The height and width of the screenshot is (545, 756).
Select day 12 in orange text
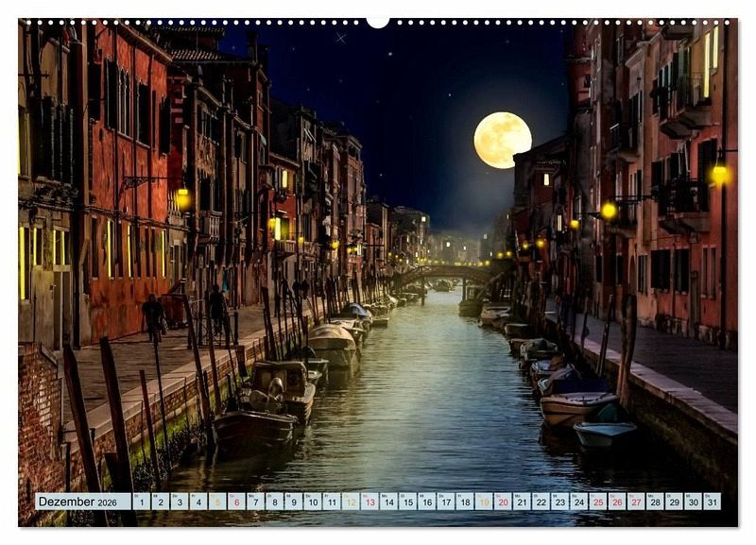[x=351, y=502]
